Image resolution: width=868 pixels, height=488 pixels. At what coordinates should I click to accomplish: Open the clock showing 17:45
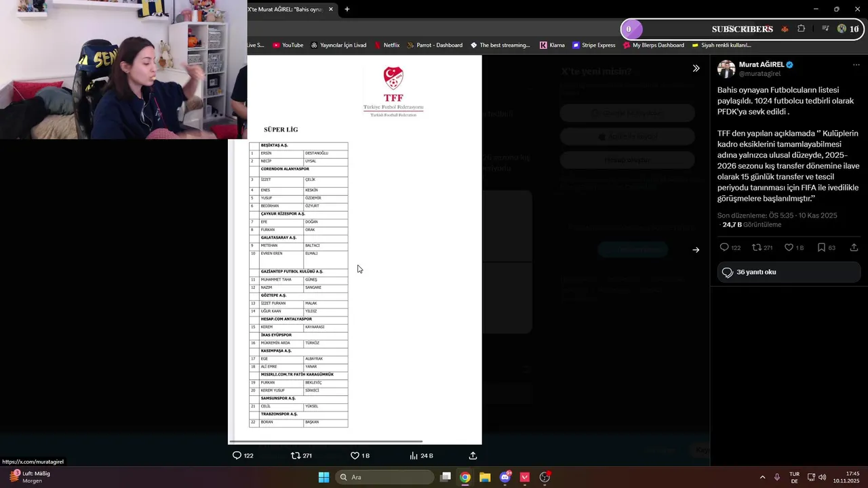tap(847, 477)
